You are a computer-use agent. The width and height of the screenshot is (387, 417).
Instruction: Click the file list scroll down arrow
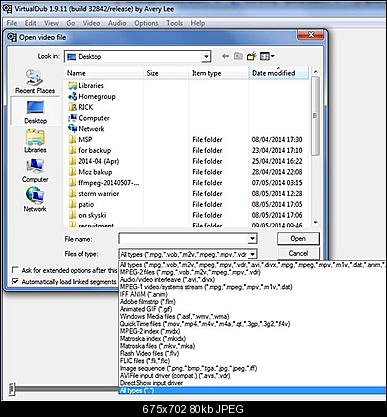[x=315, y=222]
